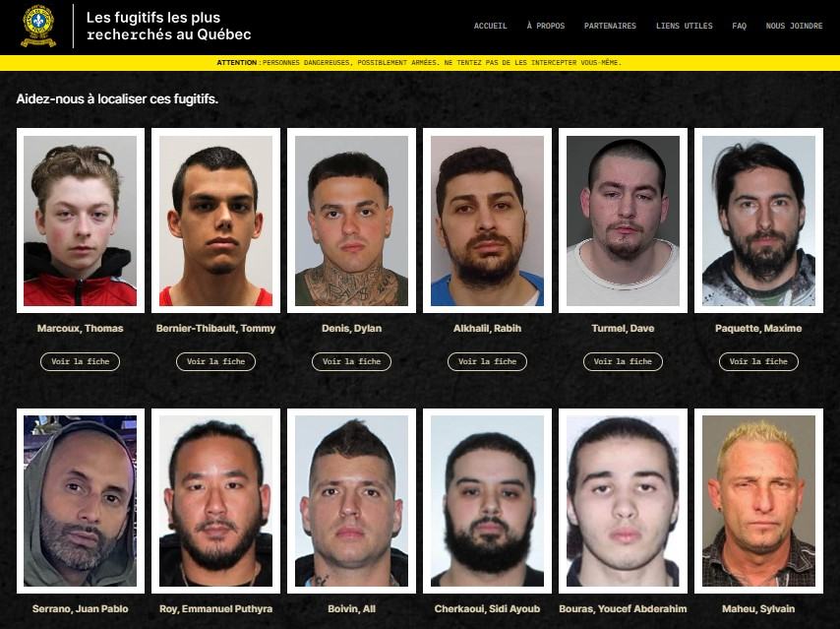Select the Dylan Denis photo card
The width and height of the screenshot is (840, 629).
pos(351,220)
